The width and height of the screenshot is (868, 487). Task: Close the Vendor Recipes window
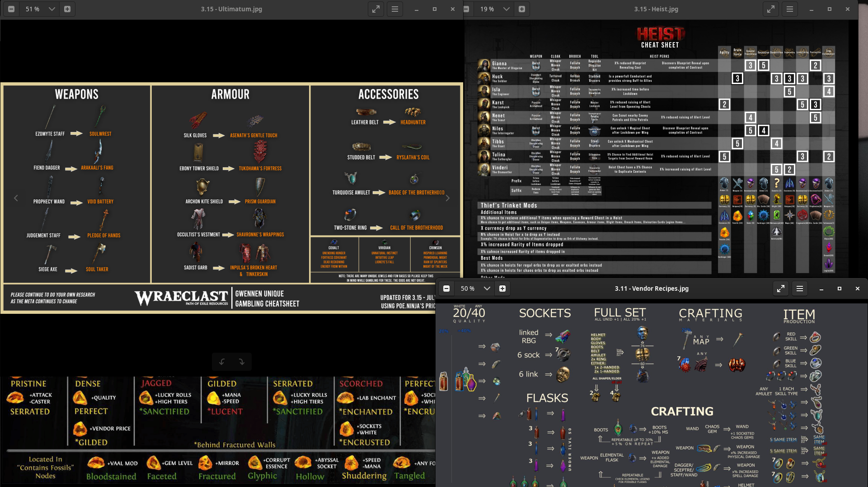point(858,288)
